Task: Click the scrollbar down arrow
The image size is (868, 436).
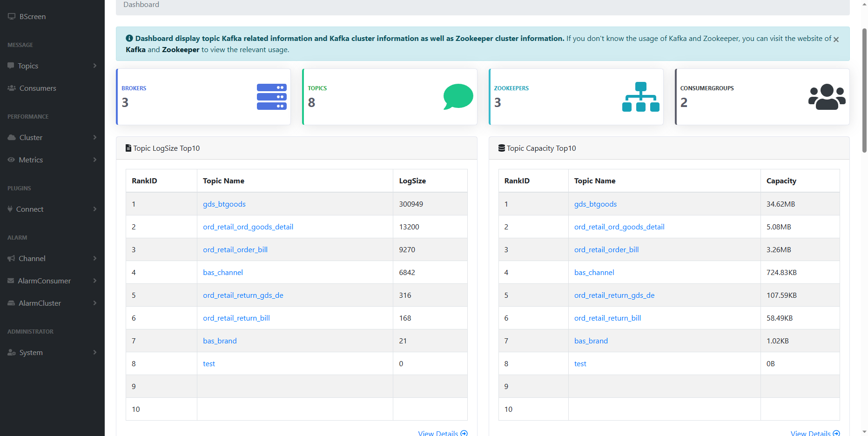Action: point(864,432)
